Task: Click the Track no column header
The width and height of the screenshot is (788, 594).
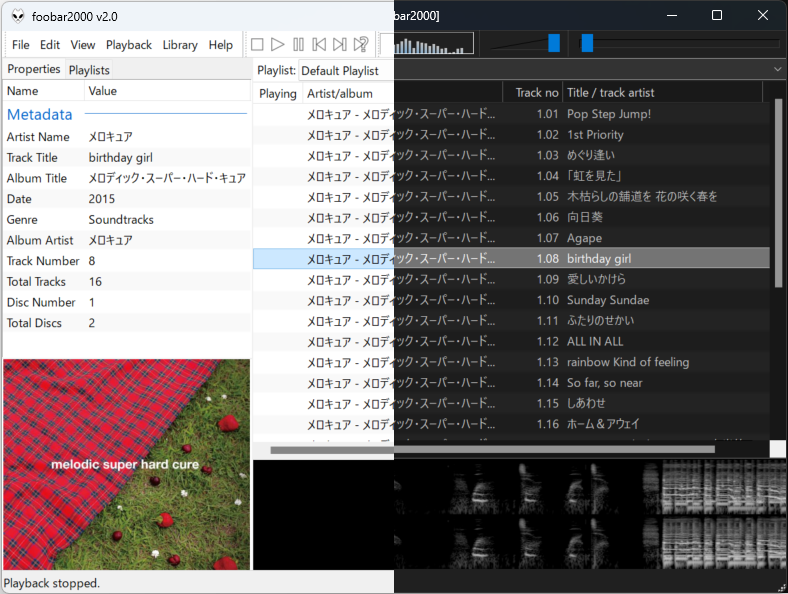Action: [533, 93]
